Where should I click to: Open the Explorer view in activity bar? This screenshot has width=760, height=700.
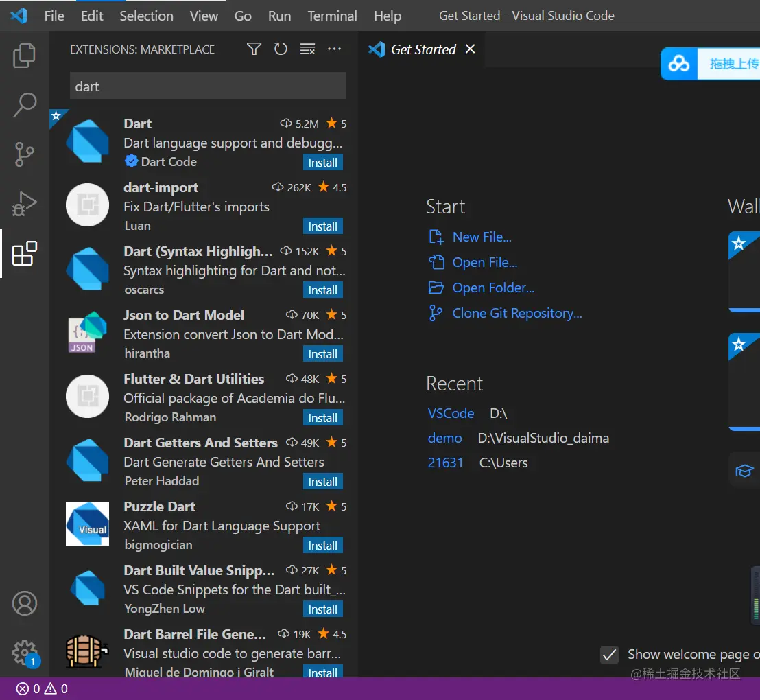24,56
